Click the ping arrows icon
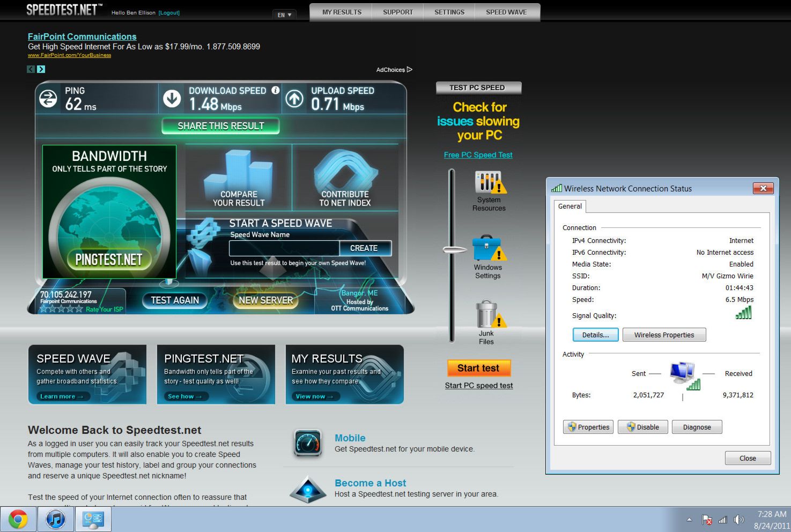 tap(48, 98)
